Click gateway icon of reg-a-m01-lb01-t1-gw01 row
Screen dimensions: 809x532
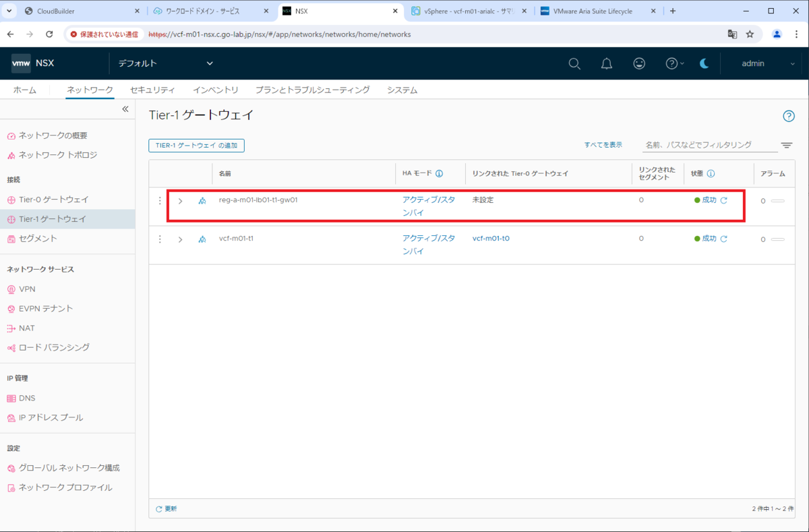pyautogui.click(x=202, y=201)
